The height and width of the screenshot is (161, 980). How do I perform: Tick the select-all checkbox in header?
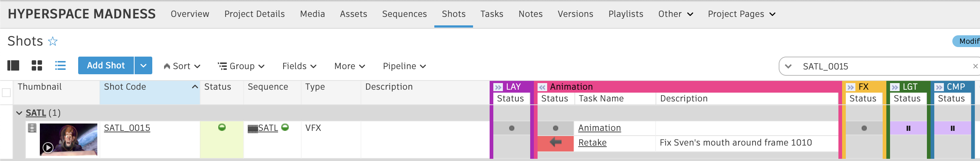pos(7,92)
